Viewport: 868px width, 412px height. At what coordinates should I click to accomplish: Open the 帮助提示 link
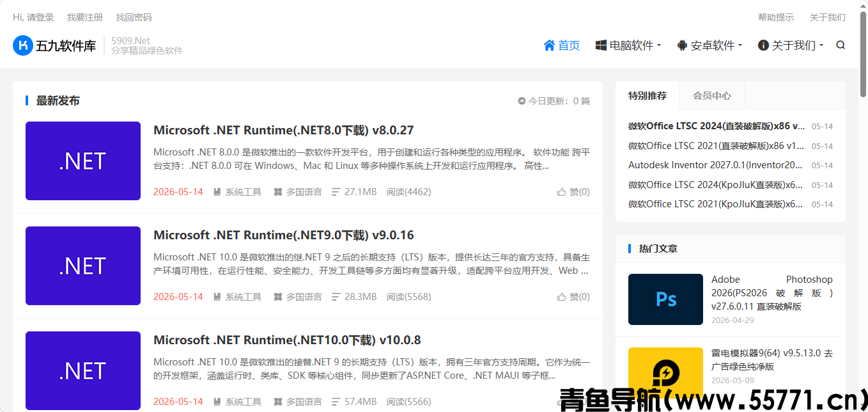tap(776, 17)
